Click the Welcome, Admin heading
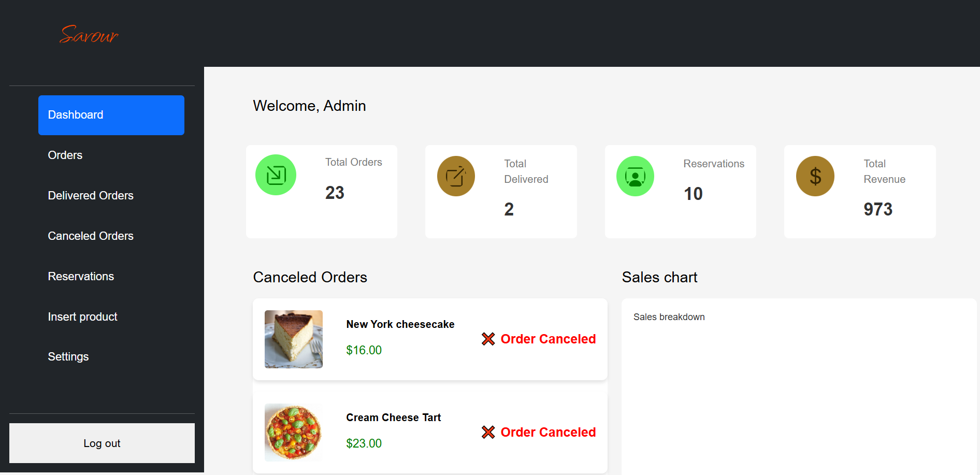Screen dimensions: 980x475 (x=309, y=105)
